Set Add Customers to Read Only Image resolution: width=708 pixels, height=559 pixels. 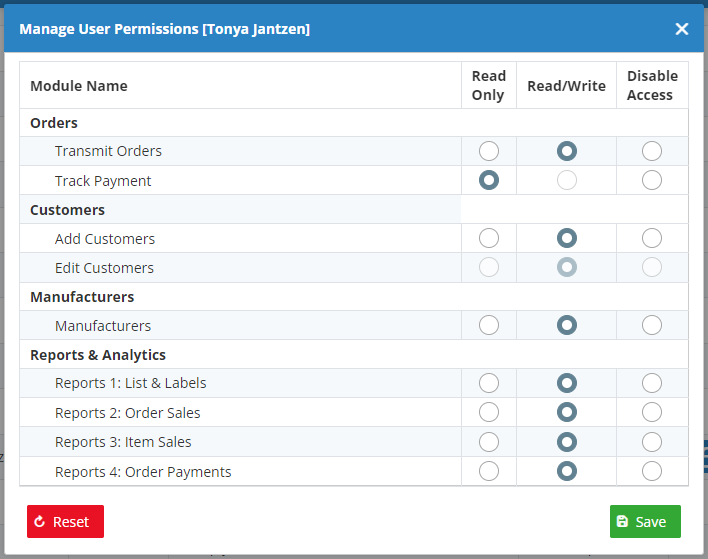click(x=489, y=238)
